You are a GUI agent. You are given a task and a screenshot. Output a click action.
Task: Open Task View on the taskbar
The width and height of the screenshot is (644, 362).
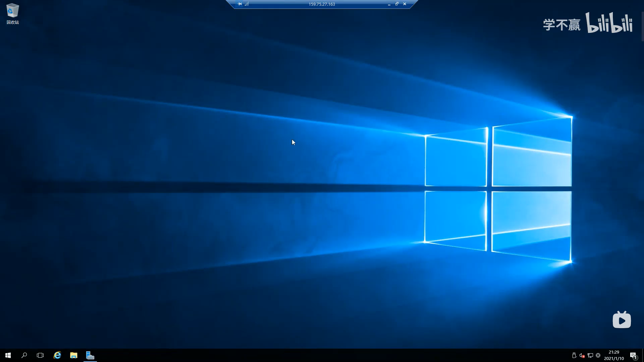(x=40, y=355)
